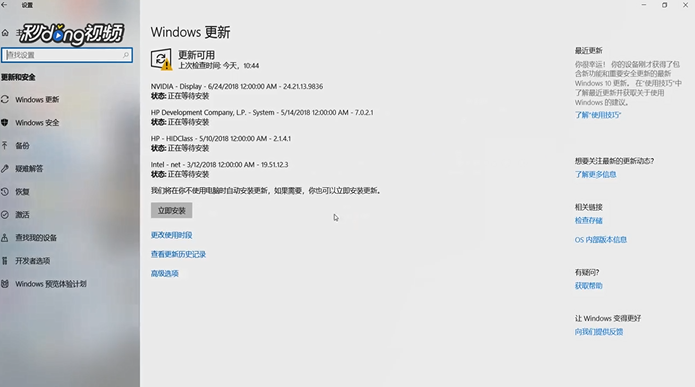Click the 上次检查时间 今天 10:44 text
The image size is (695, 387).
[x=219, y=66]
